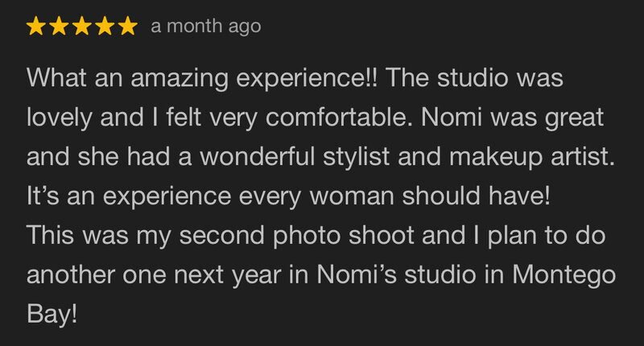Select the second gold rating star
This screenshot has width=644, height=346.
pos(59,26)
